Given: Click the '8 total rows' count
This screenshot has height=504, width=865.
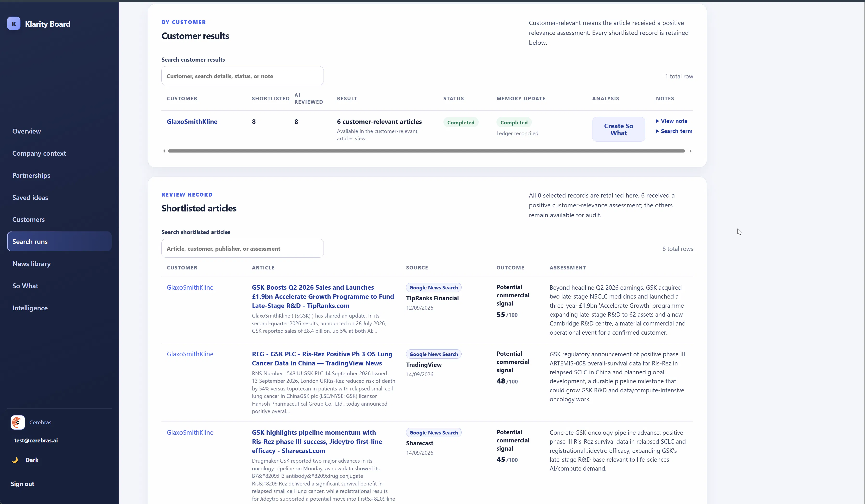Looking at the screenshot, I should (x=678, y=249).
